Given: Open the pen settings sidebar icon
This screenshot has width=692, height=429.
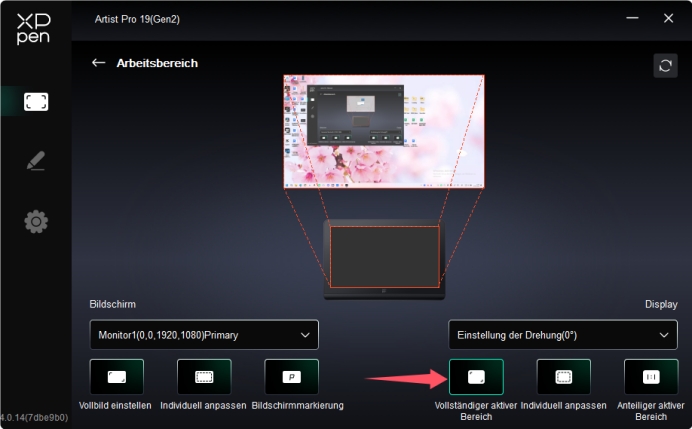Looking at the screenshot, I should click(x=36, y=161).
